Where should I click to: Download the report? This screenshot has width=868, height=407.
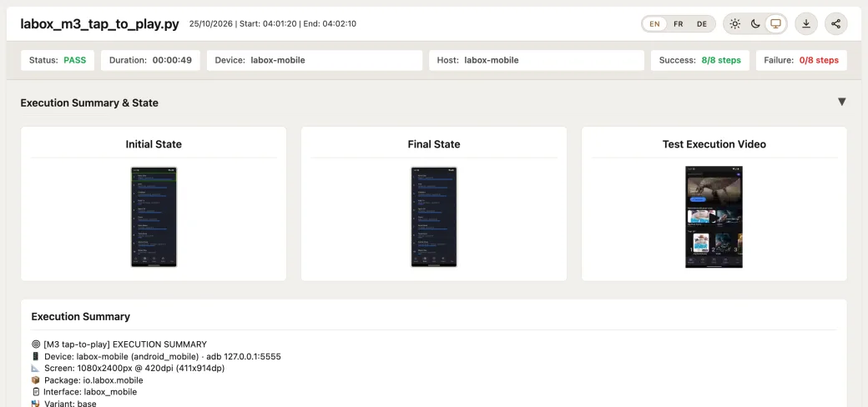[x=806, y=24]
